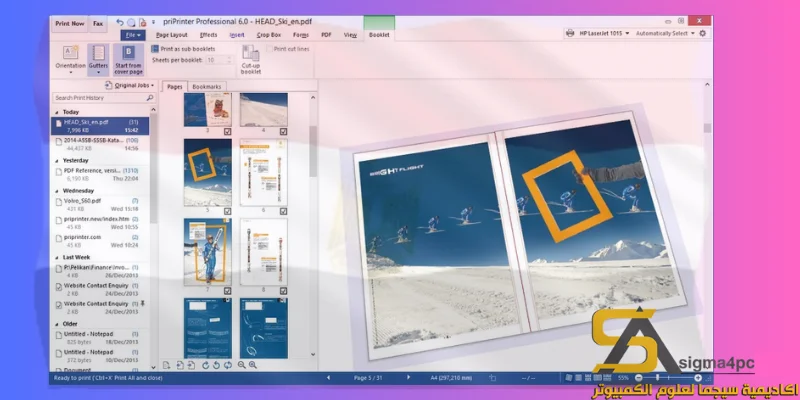The image size is (800, 400).
Task: Switch to Insert ribbon tab
Action: (x=237, y=35)
